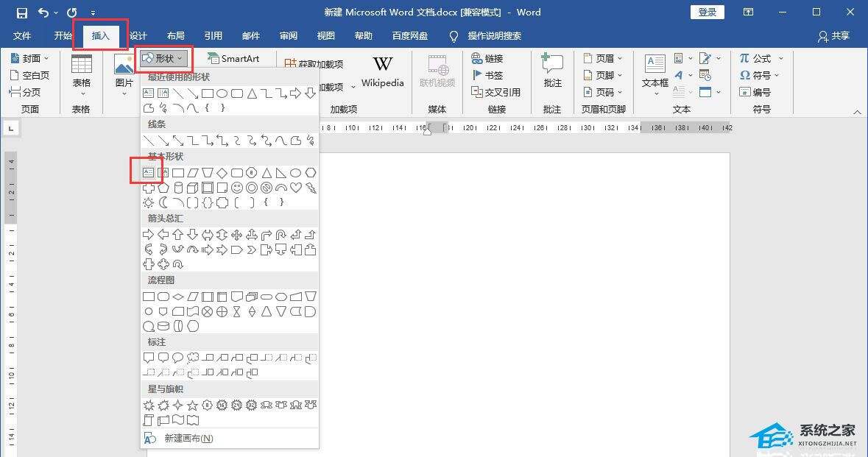This screenshot has width=868, height=457.
Task: Select the wave flag shape
Action: (x=178, y=420)
